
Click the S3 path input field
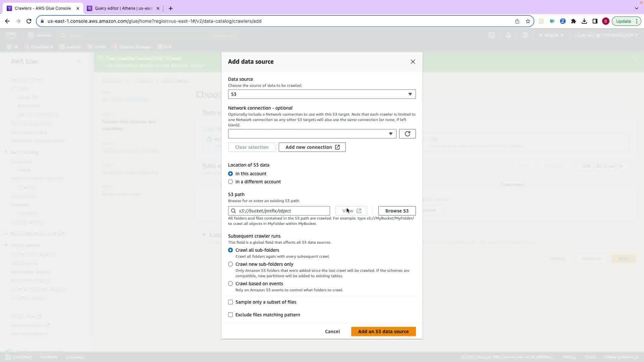pyautogui.click(x=282, y=211)
